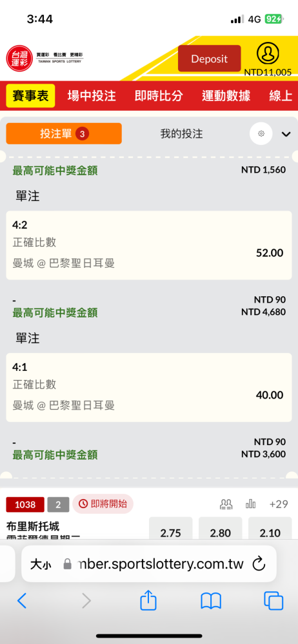
Task: Expand +29 more markets for match
Action: pyautogui.click(x=279, y=504)
